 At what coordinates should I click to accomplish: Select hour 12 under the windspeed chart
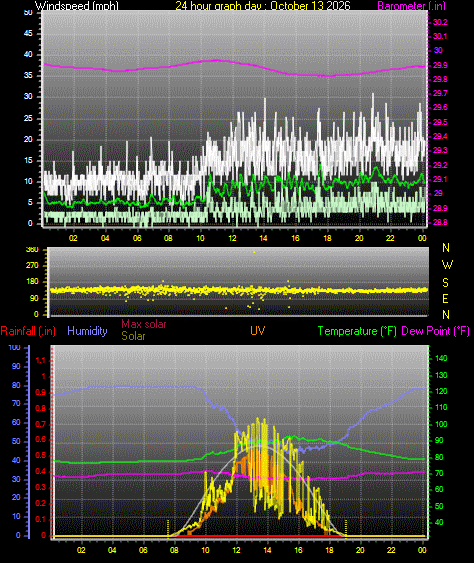232,238
